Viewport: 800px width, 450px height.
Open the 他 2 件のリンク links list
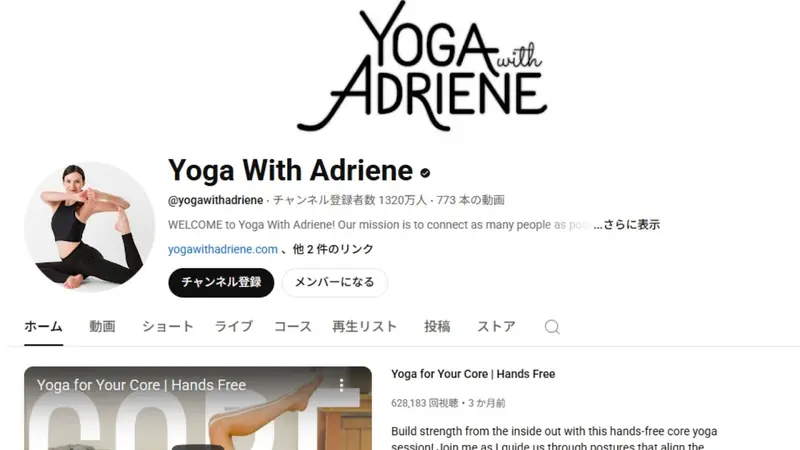(x=333, y=249)
